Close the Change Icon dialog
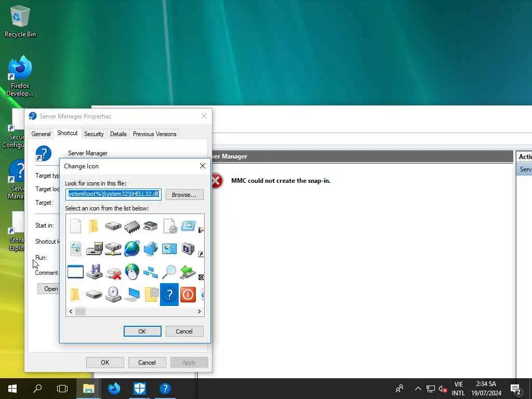Viewport: 532px width, 399px height. pos(203,166)
